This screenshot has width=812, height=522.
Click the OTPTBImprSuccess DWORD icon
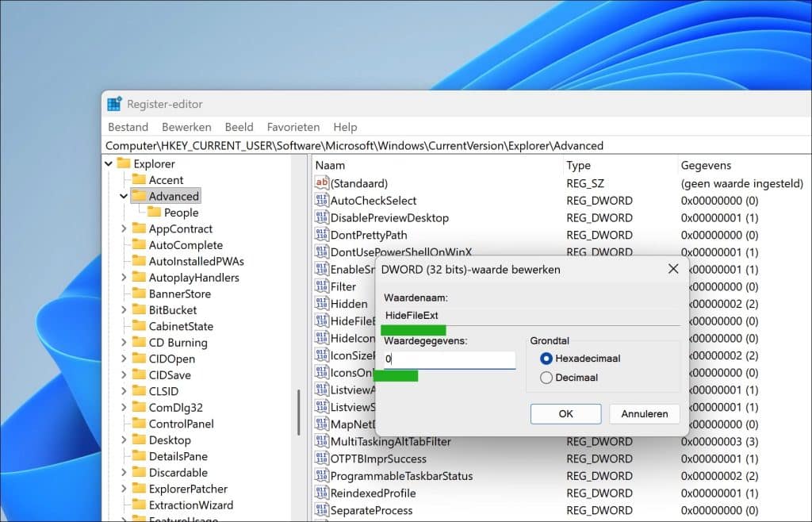tap(322, 458)
